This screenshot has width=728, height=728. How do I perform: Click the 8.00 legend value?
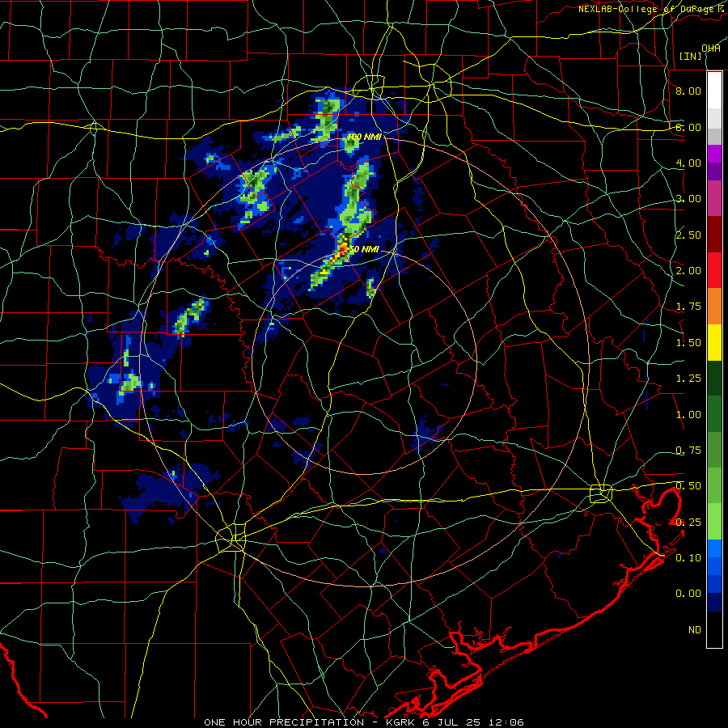coord(688,91)
